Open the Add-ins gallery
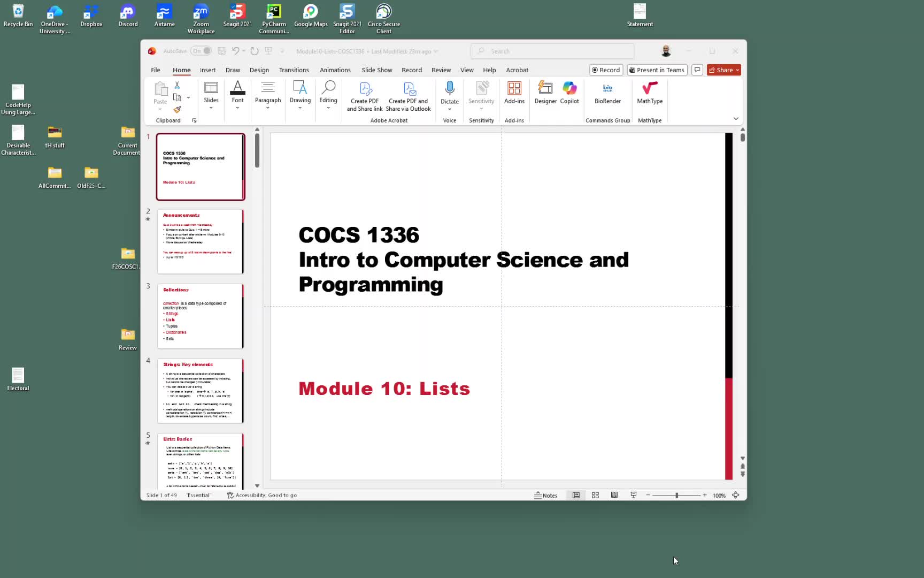This screenshot has width=924, height=578. pyautogui.click(x=514, y=92)
